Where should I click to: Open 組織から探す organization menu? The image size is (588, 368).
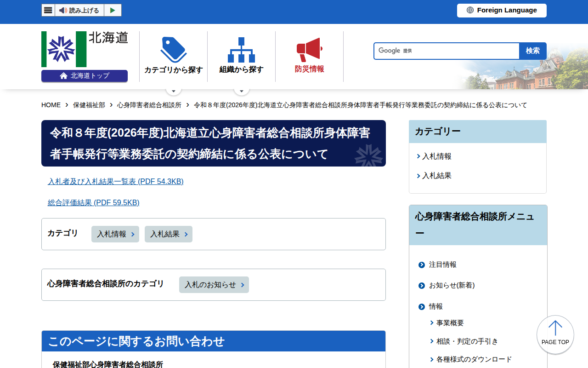[x=241, y=56]
